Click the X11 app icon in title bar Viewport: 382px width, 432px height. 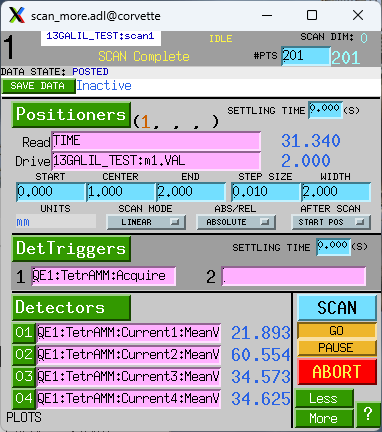(17, 15)
